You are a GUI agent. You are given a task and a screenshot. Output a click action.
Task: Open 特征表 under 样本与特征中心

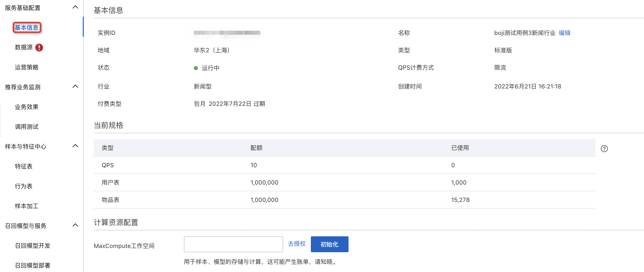click(23, 166)
